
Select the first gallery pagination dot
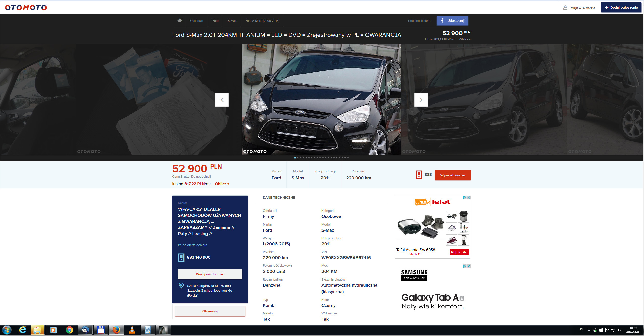tap(295, 158)
